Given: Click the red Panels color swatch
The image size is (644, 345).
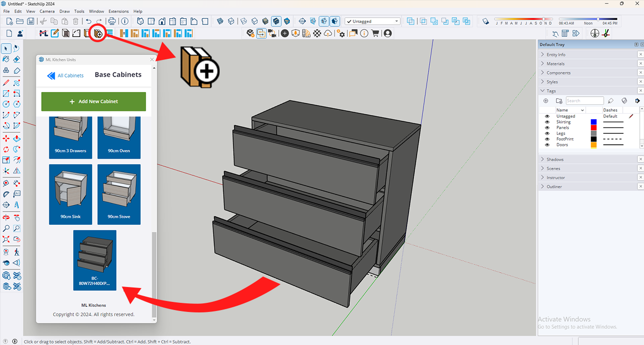Looking at the screenshot, I should click(594, 128).
